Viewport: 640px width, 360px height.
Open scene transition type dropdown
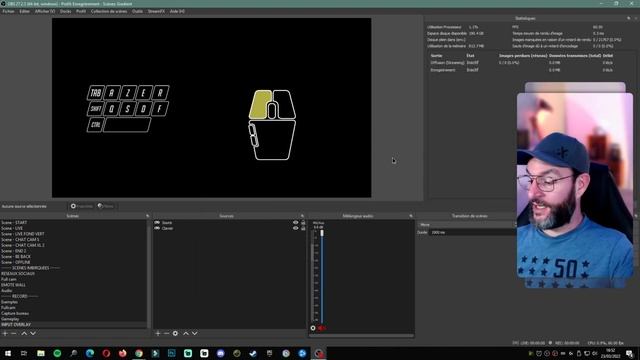tap(467, 225)
